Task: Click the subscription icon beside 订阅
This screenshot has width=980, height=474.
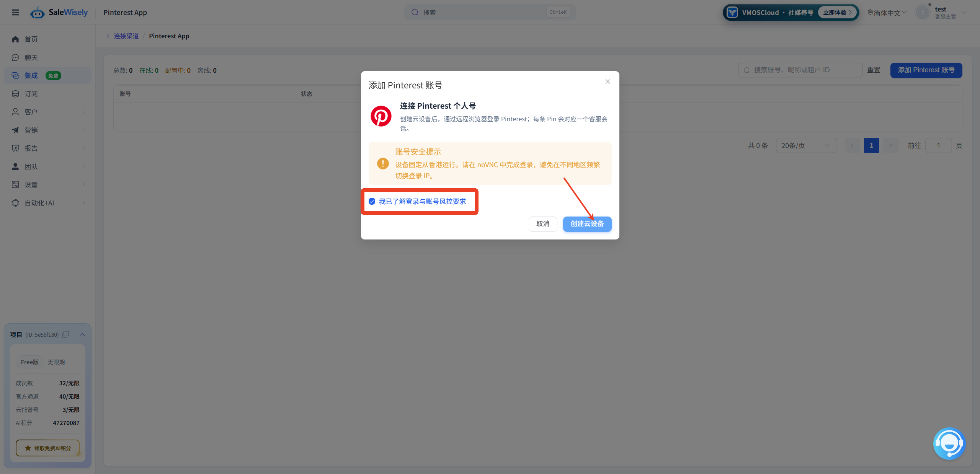Action: pyautogui.click(x=15, y=94)
